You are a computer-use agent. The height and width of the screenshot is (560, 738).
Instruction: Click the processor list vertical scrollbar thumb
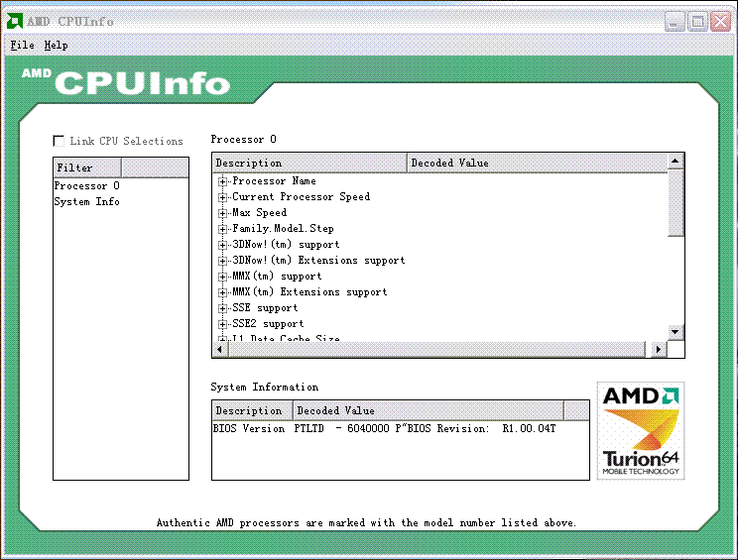click(x=676, y=203)
